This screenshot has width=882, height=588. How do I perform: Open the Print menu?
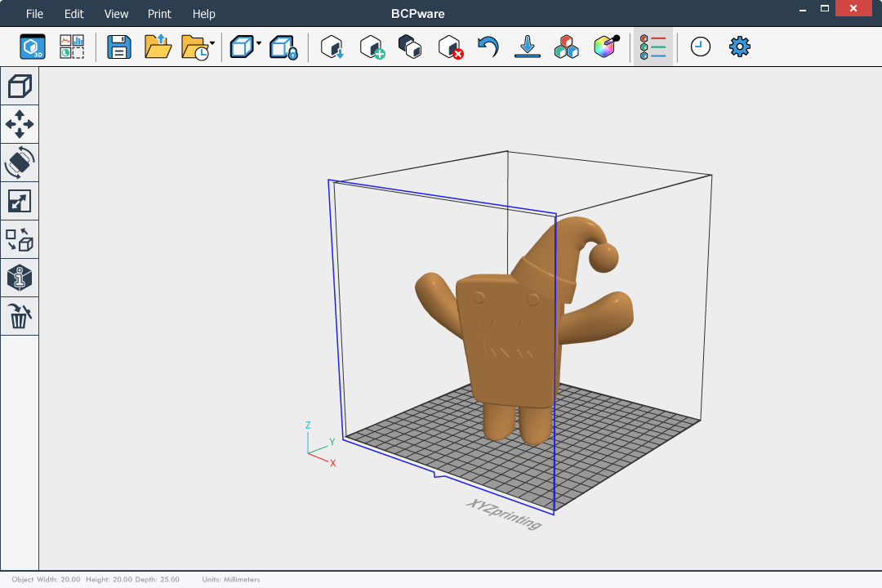click(159, 14)
